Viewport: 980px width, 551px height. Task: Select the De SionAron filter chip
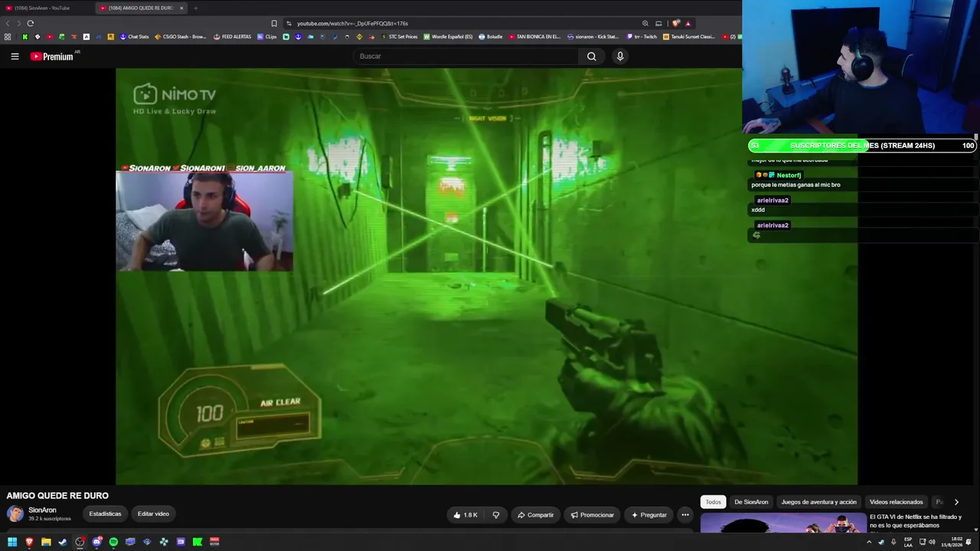pyautogui.click(x=751, y=502)
